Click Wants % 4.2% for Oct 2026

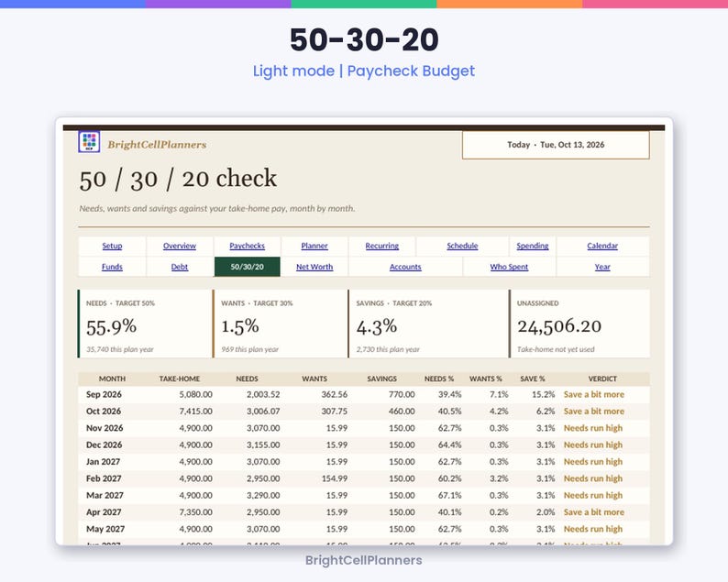point(499,412)
